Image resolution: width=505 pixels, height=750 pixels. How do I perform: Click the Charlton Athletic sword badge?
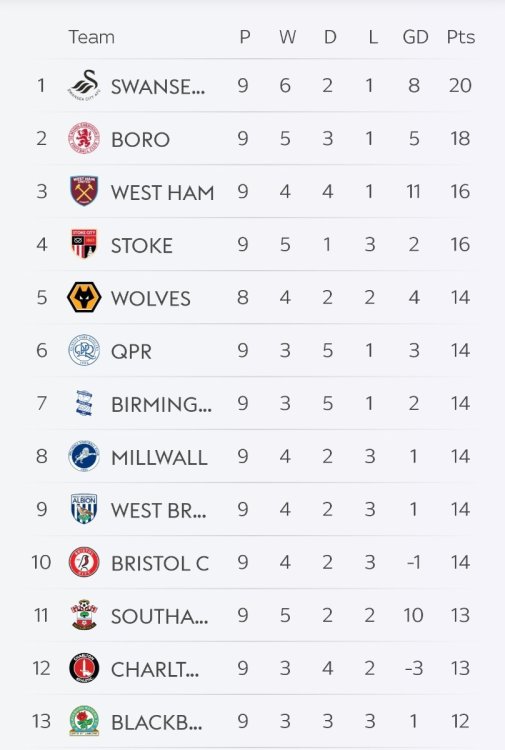pyautogui.click(x=84, y=668)
